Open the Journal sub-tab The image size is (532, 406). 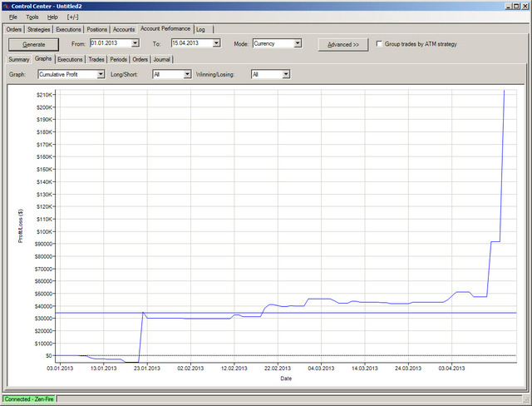click(x=161, y=59)
